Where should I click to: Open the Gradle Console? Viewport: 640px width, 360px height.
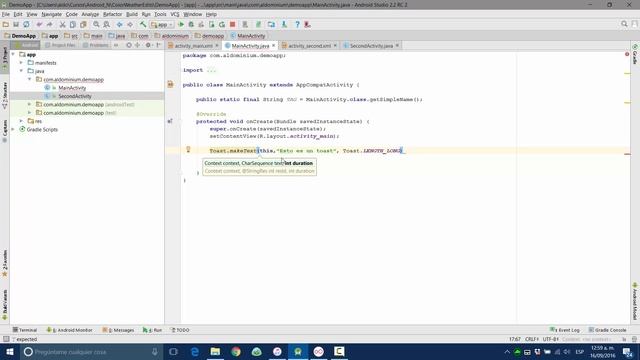click(x=608, y=330)
